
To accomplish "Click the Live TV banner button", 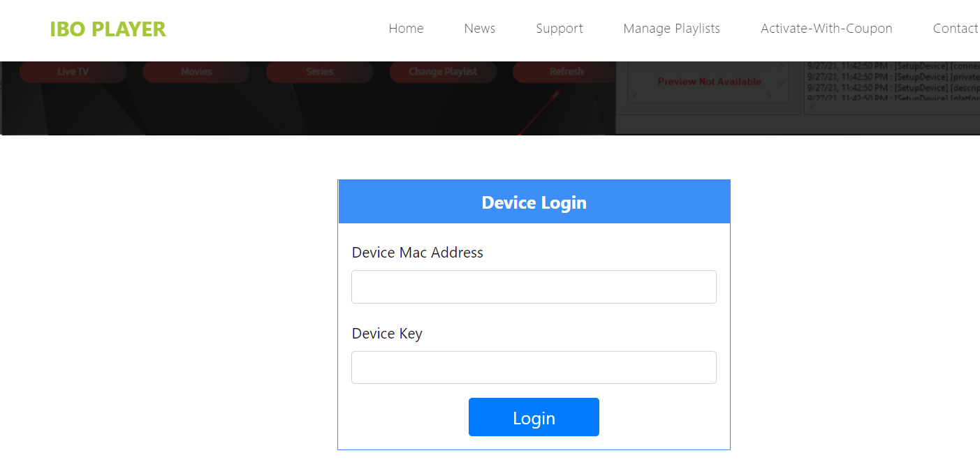I will 73,72.
